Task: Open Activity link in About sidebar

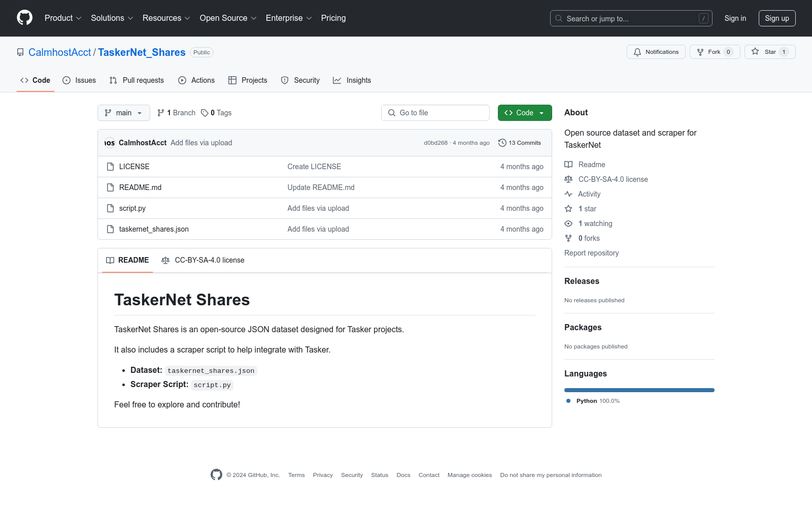Action: pos(583,194)
